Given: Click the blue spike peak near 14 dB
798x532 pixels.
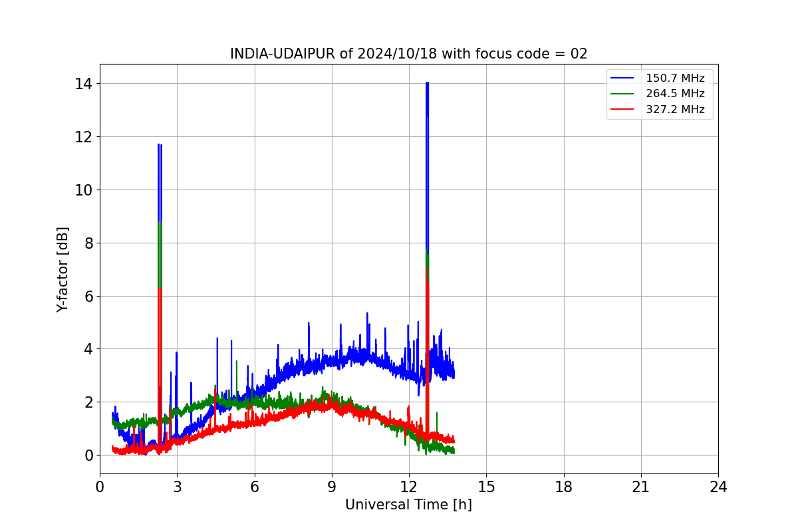Looking at the screenshot, I should point(427,83).
